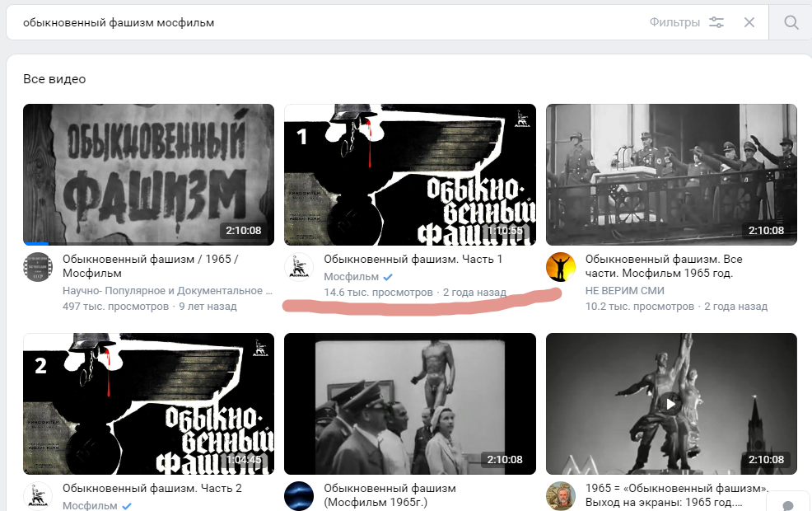Click play button on statue video thumbnail
This screenshot has height=511, width=812.
670,404
